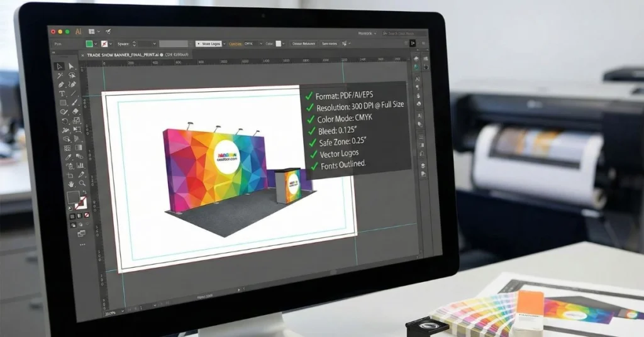644x337 pixels.
Task: Select the Eyedropper tool
Action: (68, 157)
